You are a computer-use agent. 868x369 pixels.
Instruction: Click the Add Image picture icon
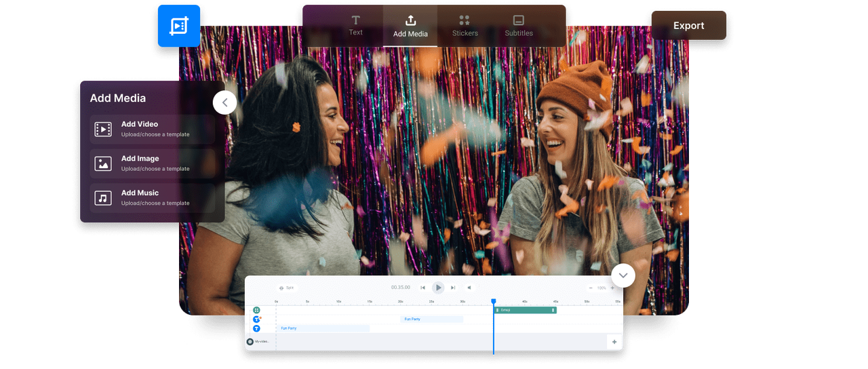coord(103,163)
